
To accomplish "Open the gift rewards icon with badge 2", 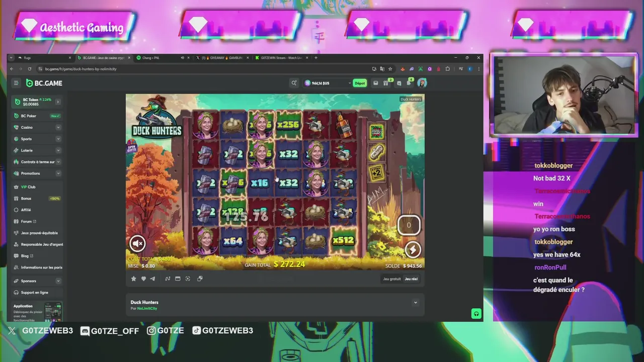I will [387, 83].
